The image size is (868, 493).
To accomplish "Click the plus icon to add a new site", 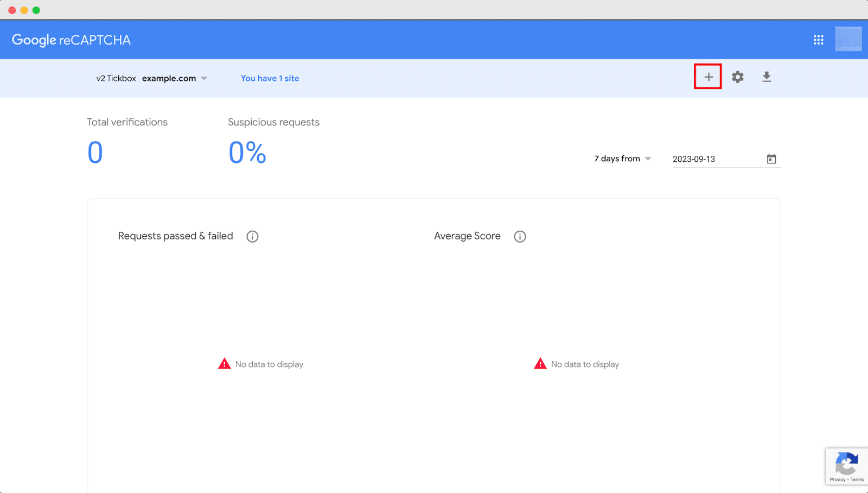I will [707, 77].
